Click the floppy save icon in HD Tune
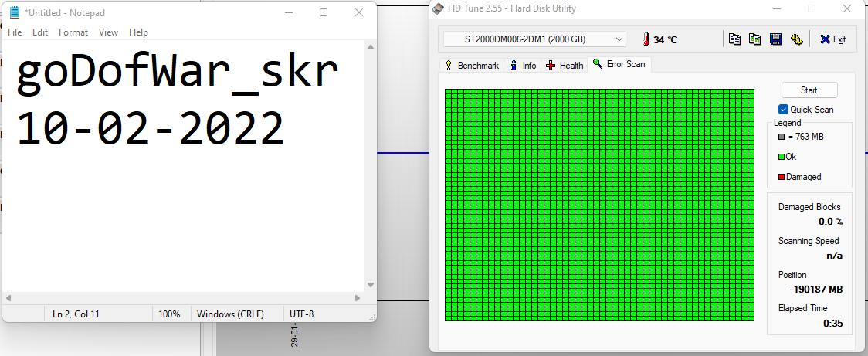868x356 pixels. (x=775, y=39)
